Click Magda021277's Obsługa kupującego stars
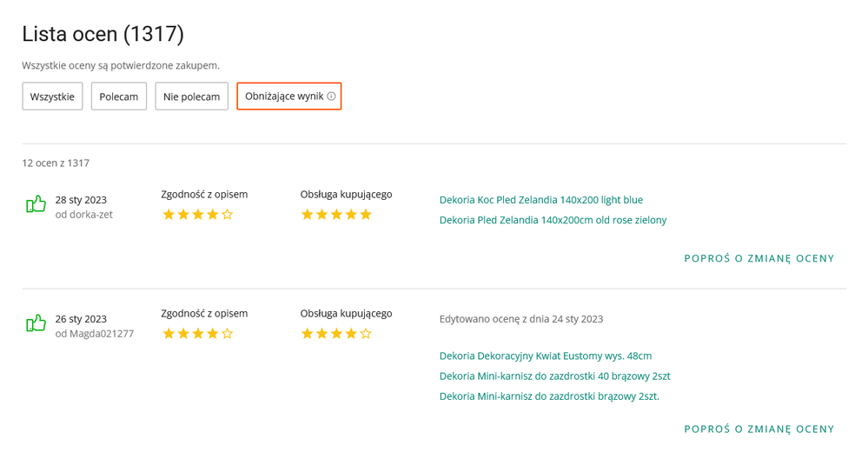Screen dimensions: 868x459 coord(336,334)
